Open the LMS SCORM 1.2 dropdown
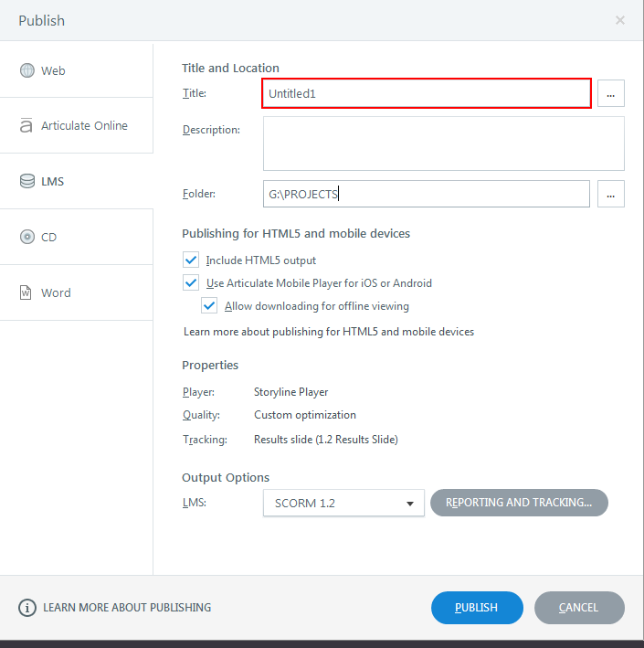Viewport: 644px width, 648px height. (343, 503)
